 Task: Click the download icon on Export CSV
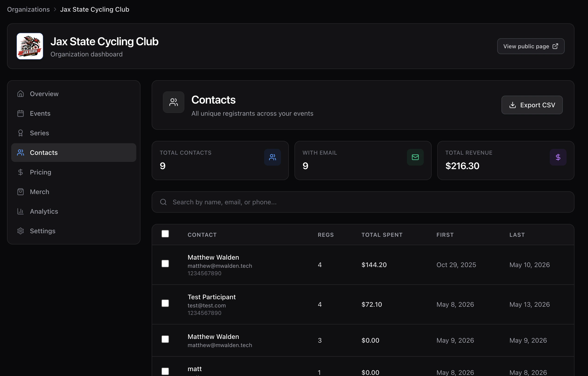pos(513,105)
